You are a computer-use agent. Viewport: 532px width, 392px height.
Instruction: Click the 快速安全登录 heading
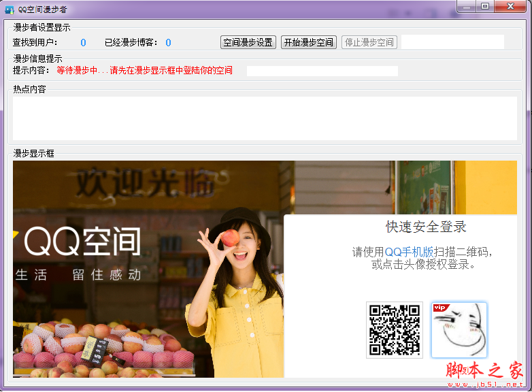point(426,227)
